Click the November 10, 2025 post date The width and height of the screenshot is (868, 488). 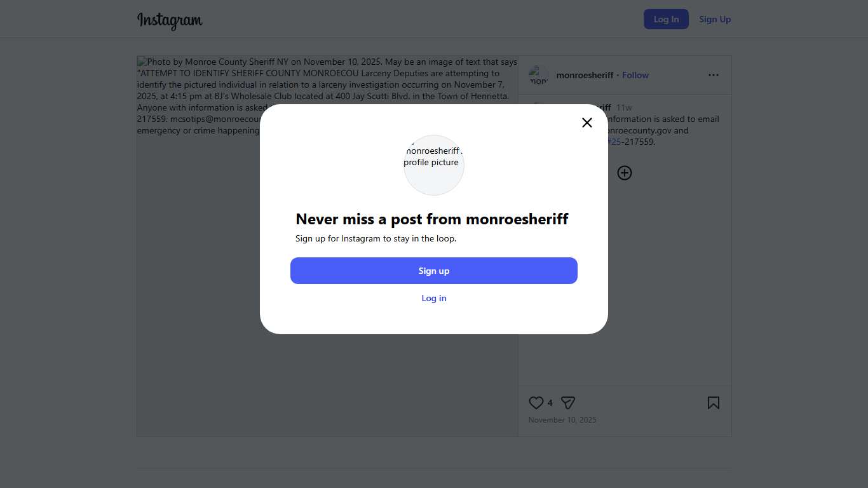tap(562, 420)
